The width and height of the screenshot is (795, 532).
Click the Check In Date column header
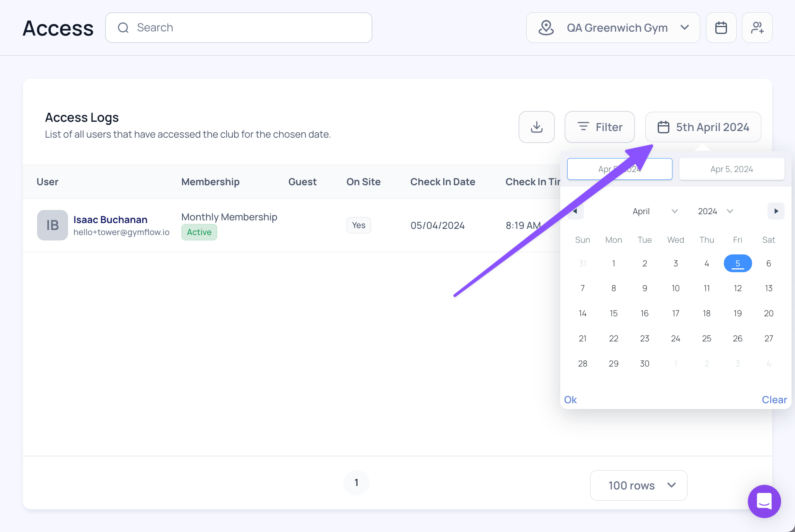tap(443, 182)
